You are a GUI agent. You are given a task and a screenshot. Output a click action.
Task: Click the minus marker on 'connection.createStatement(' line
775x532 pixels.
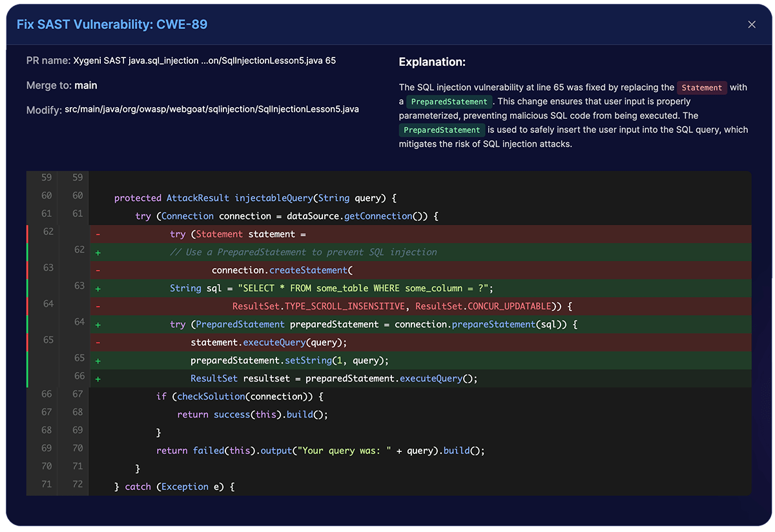point(98,271)
